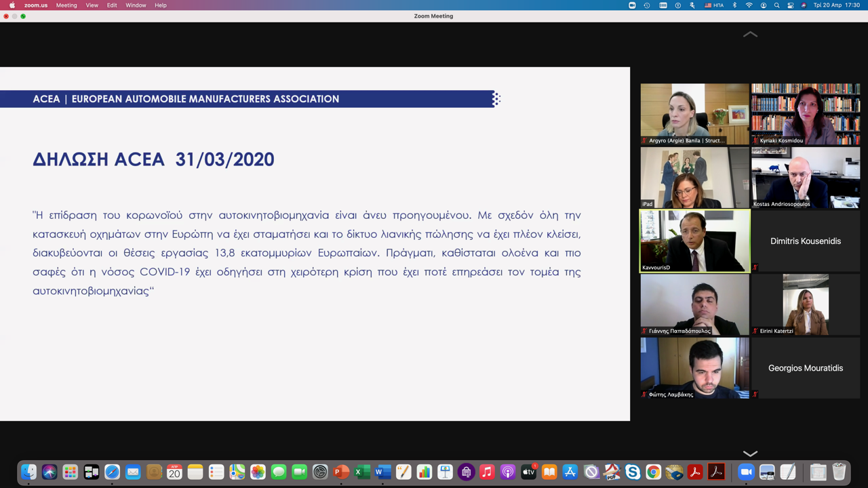Open the Notes app in Dock

(195, 472)
